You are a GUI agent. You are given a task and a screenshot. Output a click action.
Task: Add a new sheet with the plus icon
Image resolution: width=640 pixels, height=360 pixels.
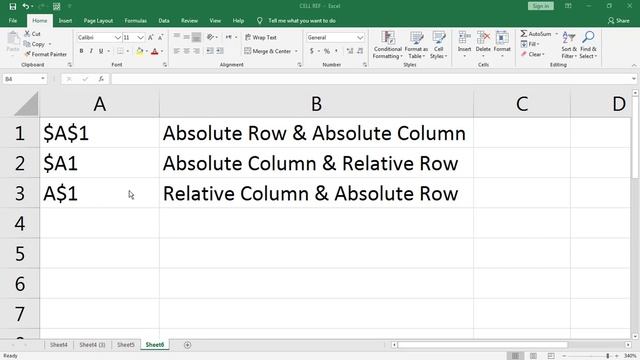point(187,345)
